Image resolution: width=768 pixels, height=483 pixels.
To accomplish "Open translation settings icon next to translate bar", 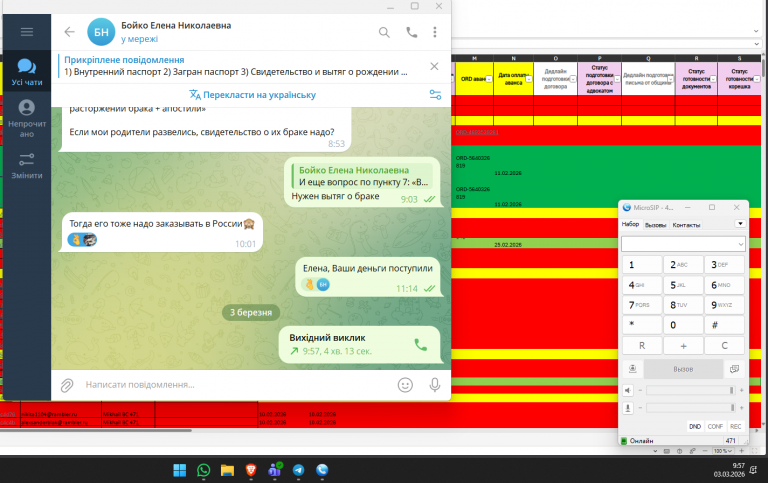I will [x=435, y=95].
